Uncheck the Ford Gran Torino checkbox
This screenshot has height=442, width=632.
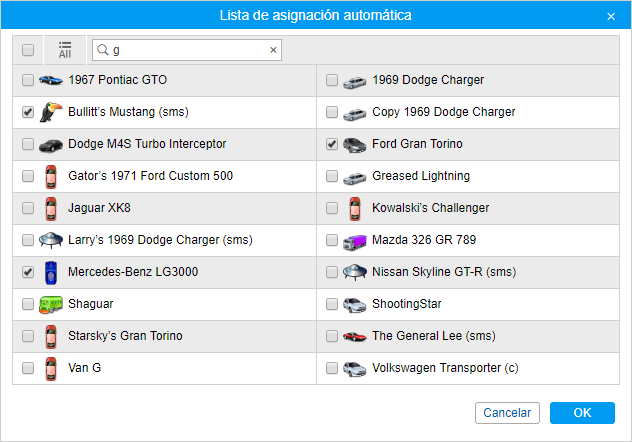tap(332, 144)
